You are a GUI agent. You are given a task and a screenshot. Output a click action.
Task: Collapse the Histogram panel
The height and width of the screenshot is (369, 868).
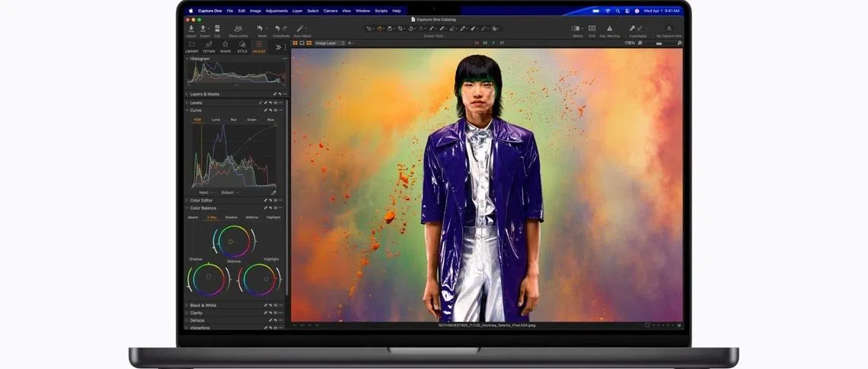tap(187, 59)
